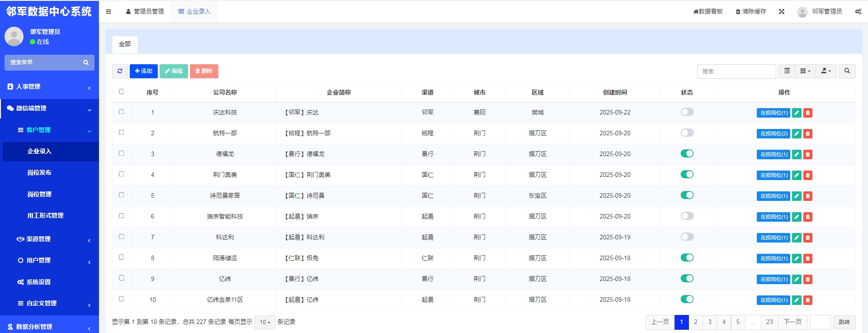Open the page size dropdown showing 10
The height and width of the screenshot is (333, 868).
coord(264,322)
